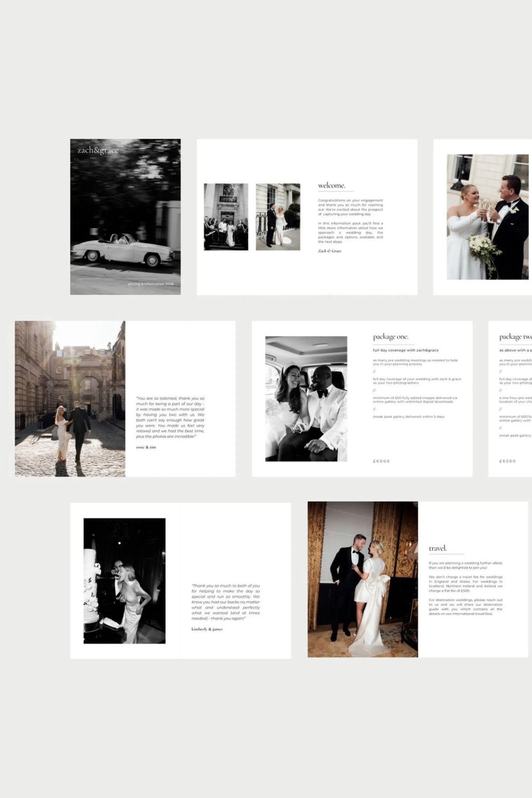Click the rosie & tim testimonial quote
Viewport: 532px width, 798px height.
[x=170, y=417]
